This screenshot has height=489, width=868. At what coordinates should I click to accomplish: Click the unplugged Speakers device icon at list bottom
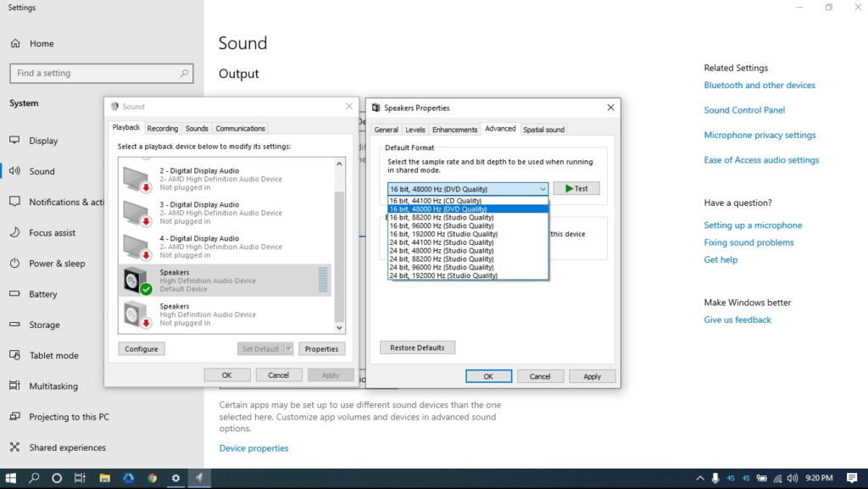132,314
